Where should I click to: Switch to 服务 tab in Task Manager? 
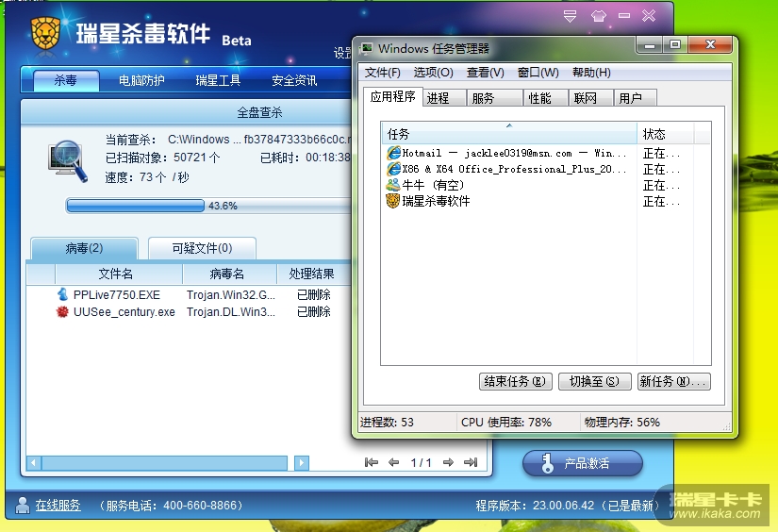[495, 98]
